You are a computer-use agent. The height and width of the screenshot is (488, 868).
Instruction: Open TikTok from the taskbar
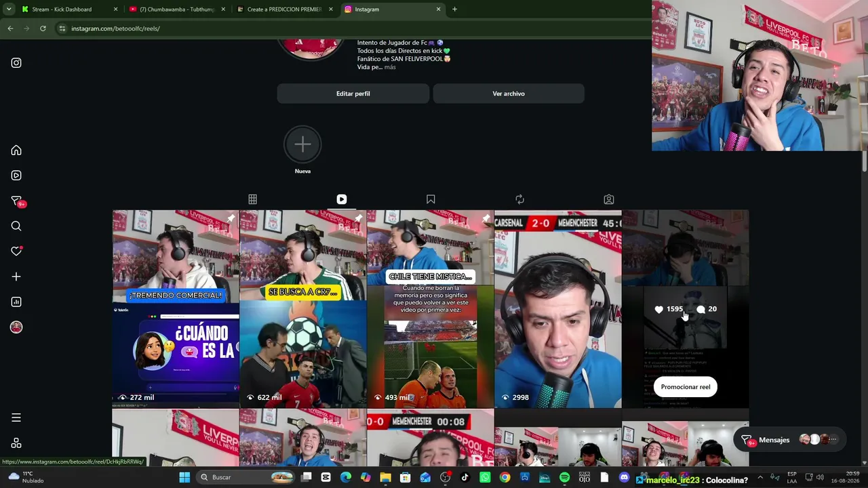click(x=465, y=477)
